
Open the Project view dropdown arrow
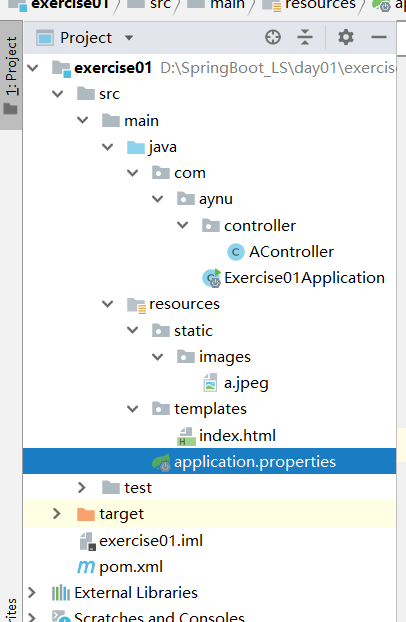tap(129, 38)
